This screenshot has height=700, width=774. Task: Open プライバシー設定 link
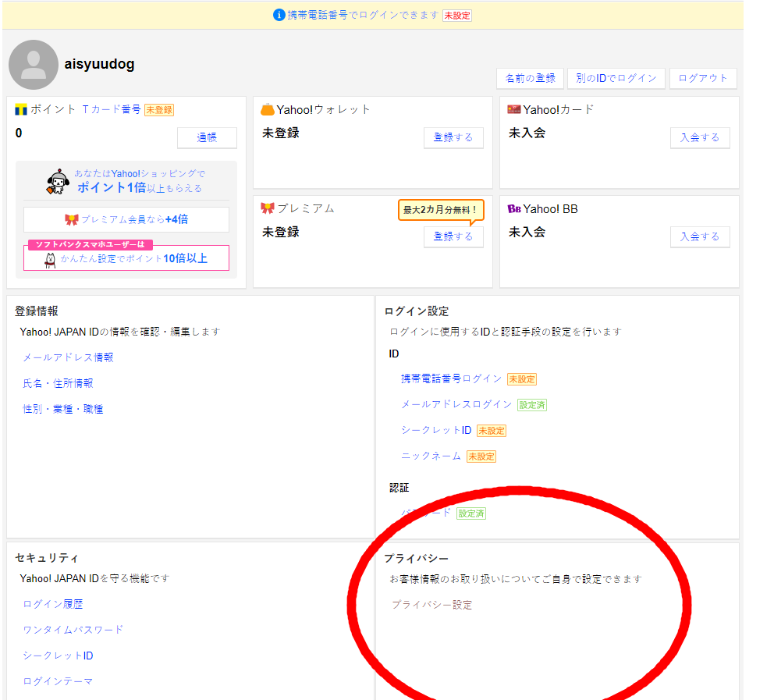(x=432, y=605)
